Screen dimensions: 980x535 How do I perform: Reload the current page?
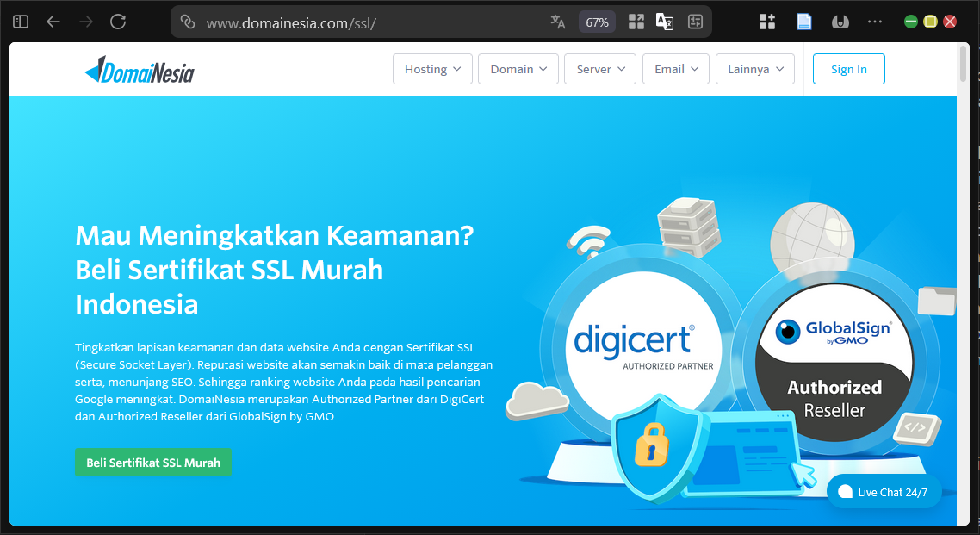coord(118,22)
